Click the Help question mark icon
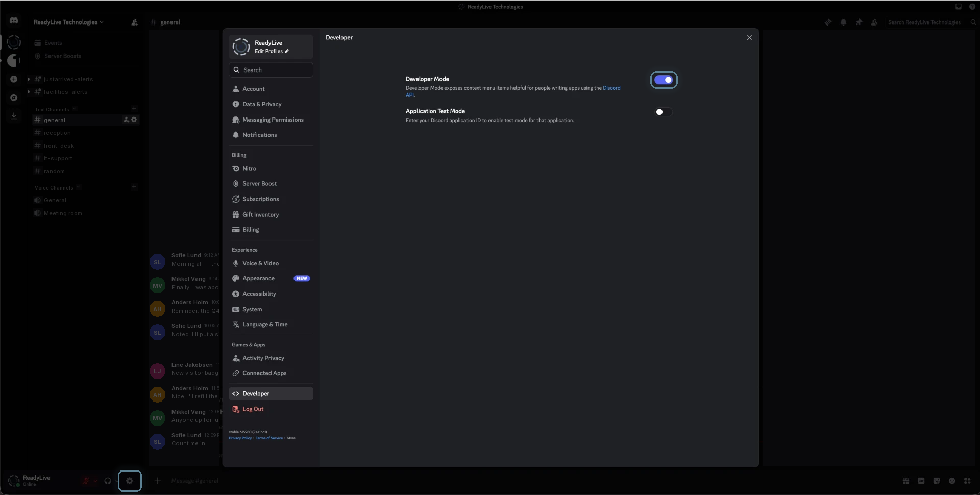 tap(972, 7)
